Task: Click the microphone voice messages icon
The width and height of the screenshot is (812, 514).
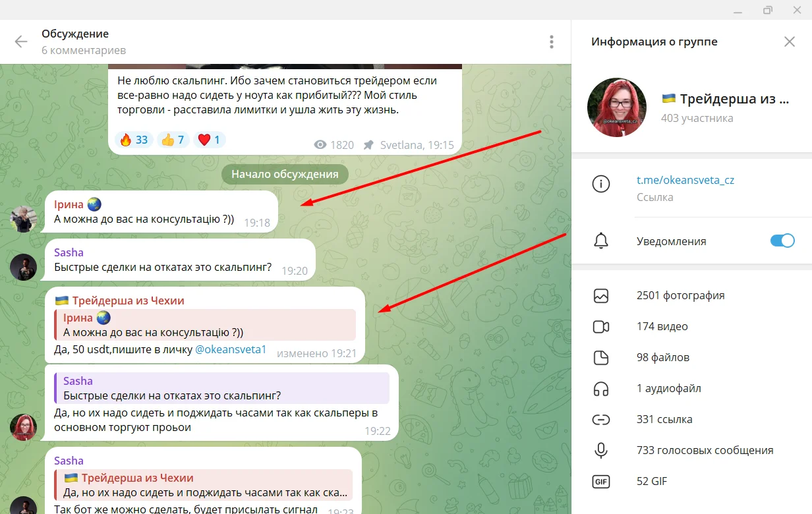Action: pos(601,451)
